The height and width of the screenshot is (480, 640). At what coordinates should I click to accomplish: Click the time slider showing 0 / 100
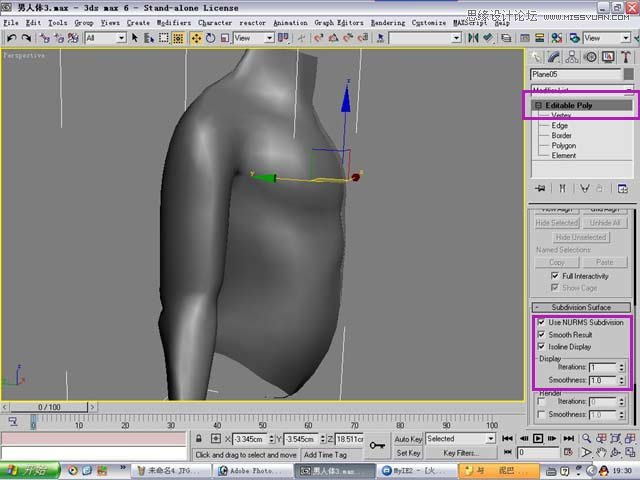49,407
